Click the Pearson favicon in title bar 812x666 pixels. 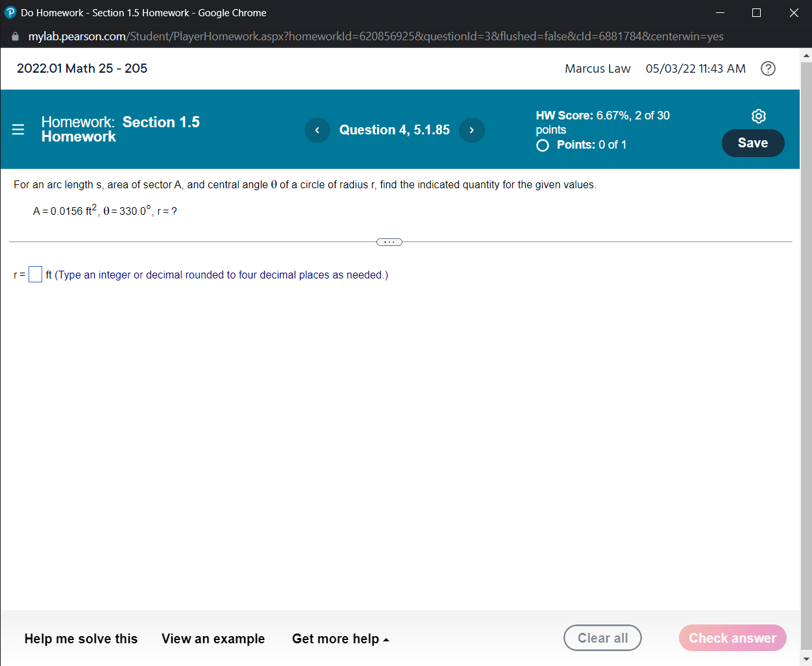click(10, 12)
